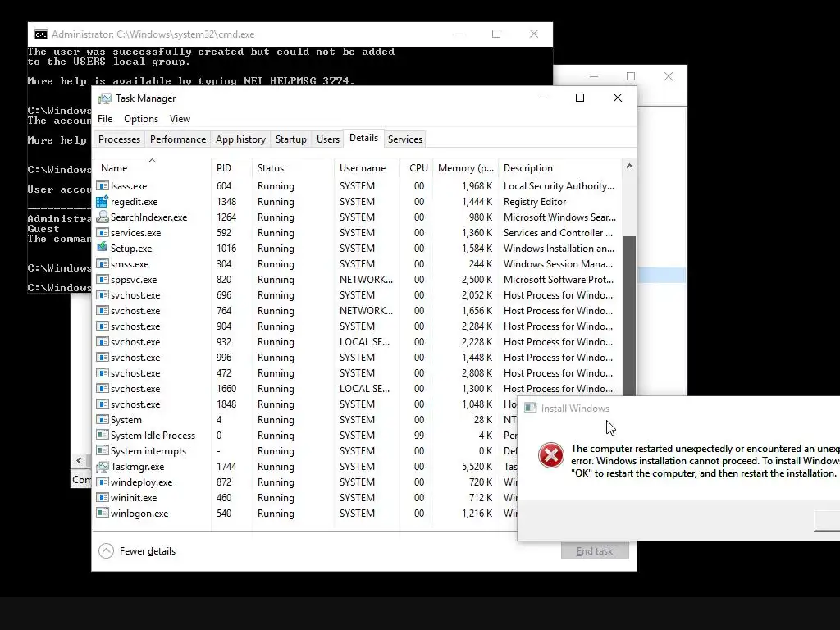This screenshot has height=630, width=840.
Task: Select the Local Security Authority description
Action: pyautogui.click(x=559, y=186)
